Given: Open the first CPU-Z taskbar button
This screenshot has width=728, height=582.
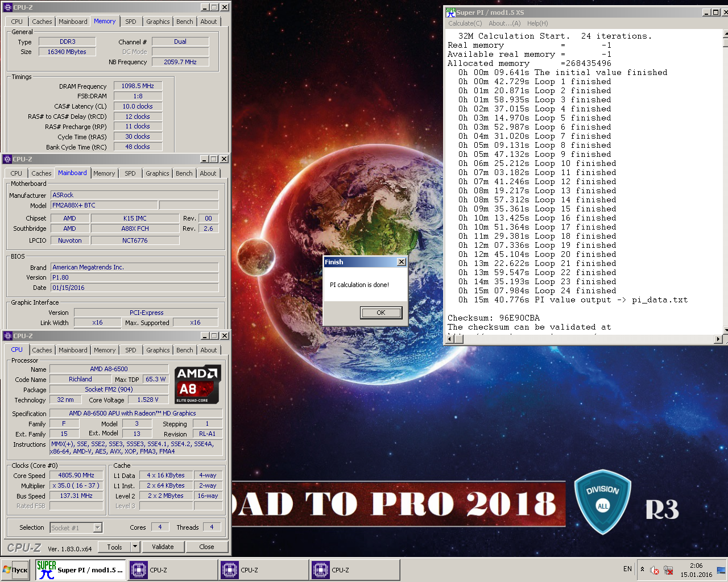Looking at the screenshot, I should [x=172, y=569].
